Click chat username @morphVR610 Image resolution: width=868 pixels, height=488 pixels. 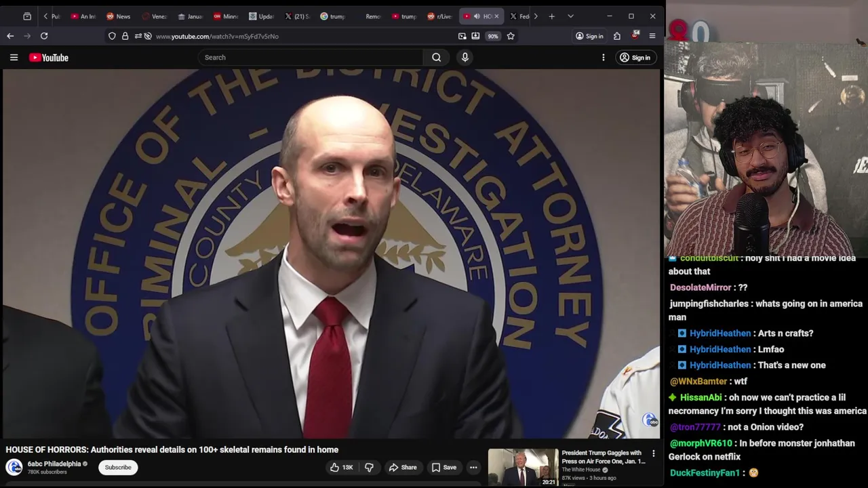pos(701,443)
